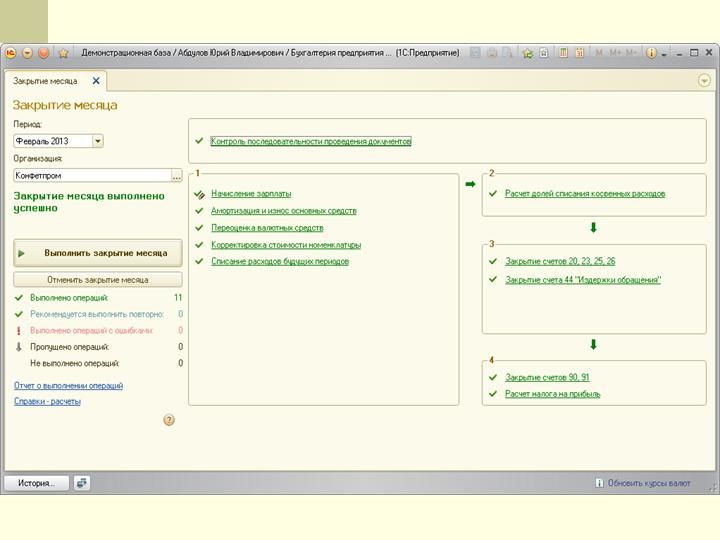Click 'Выполнено операций с ошибками' status text

91,331
